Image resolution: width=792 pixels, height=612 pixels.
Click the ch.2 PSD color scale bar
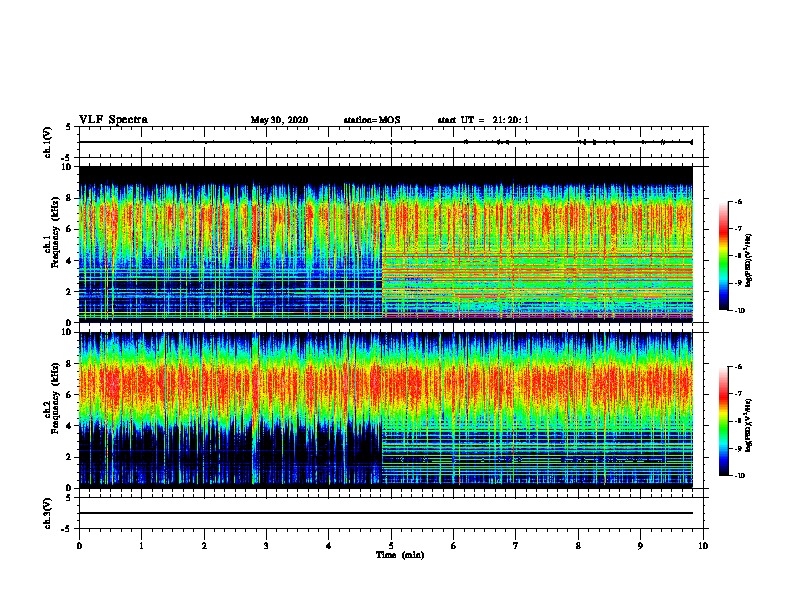[724, 421]
